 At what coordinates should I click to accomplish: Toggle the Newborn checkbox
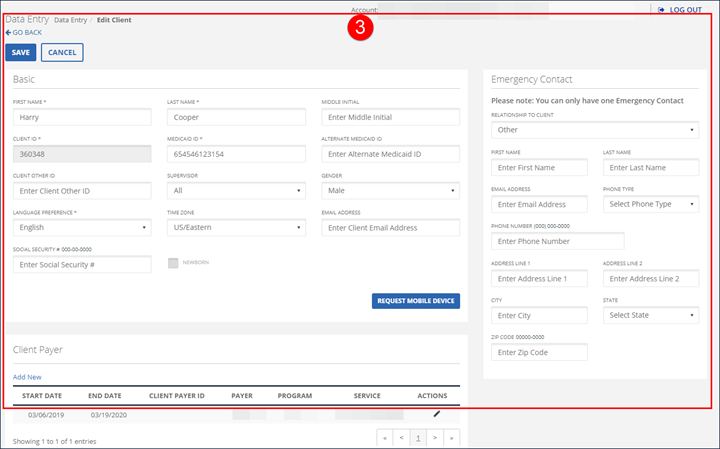click(174, 263)
